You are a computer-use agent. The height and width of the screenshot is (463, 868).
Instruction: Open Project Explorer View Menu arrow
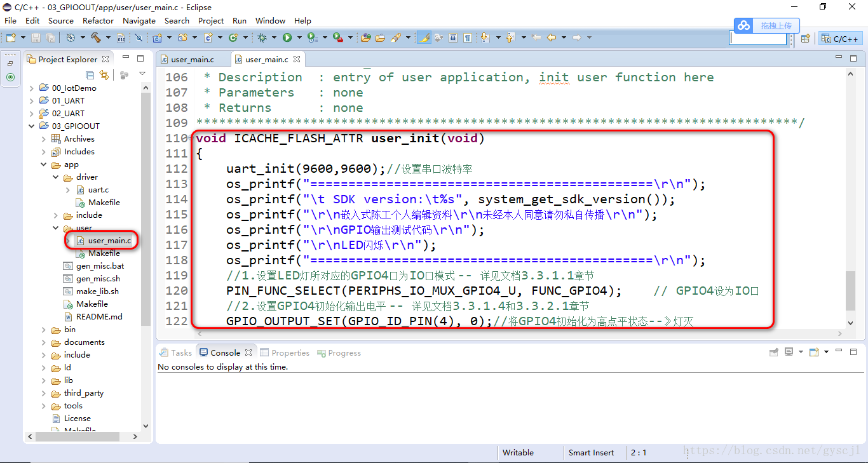point(142,74)
